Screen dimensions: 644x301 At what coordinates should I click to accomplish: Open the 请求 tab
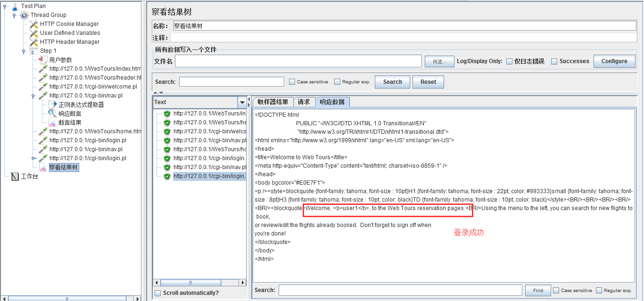coord(304,102)
